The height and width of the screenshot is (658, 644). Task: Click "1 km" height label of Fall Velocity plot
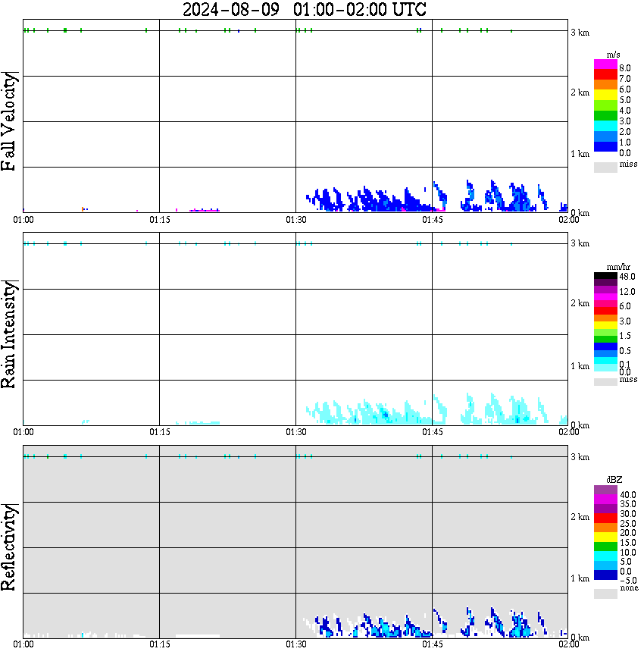[580, 154]
